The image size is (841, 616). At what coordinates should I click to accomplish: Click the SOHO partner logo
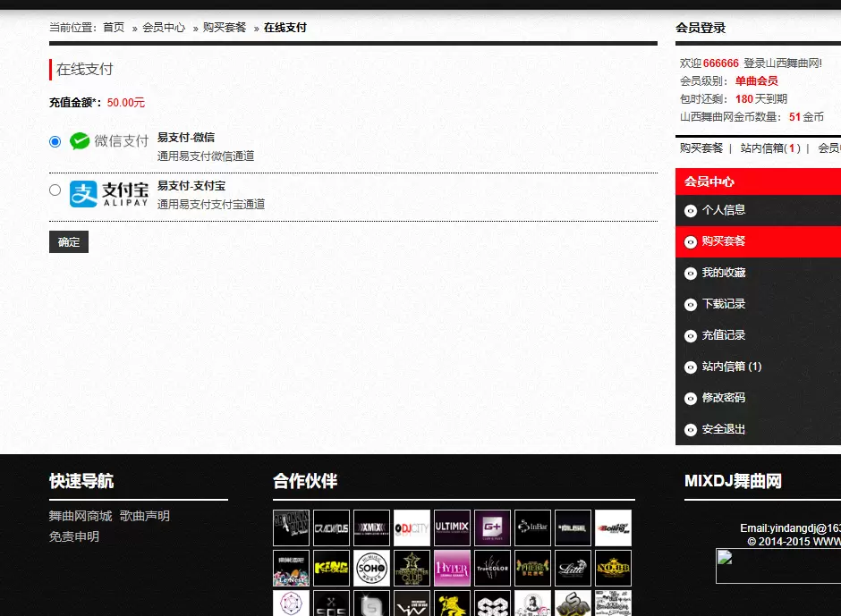pos(371,569)
